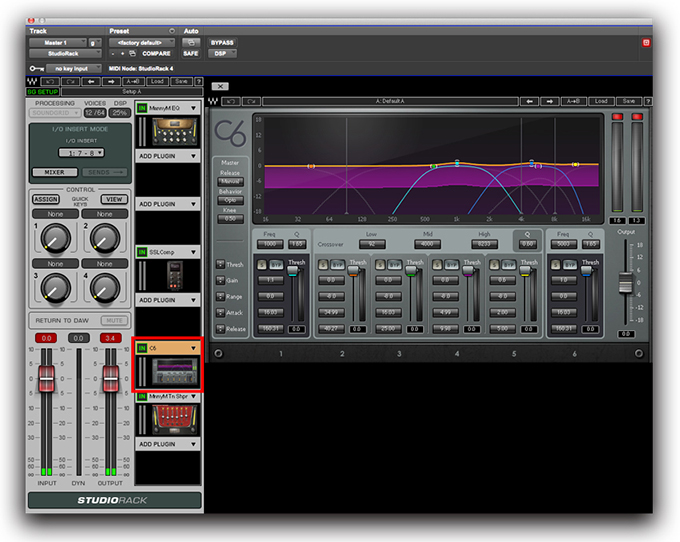The image size is (680, 542).
Task: Open the I/O insert 1: 7 - 8 dropdown
Action: (82, 153)
